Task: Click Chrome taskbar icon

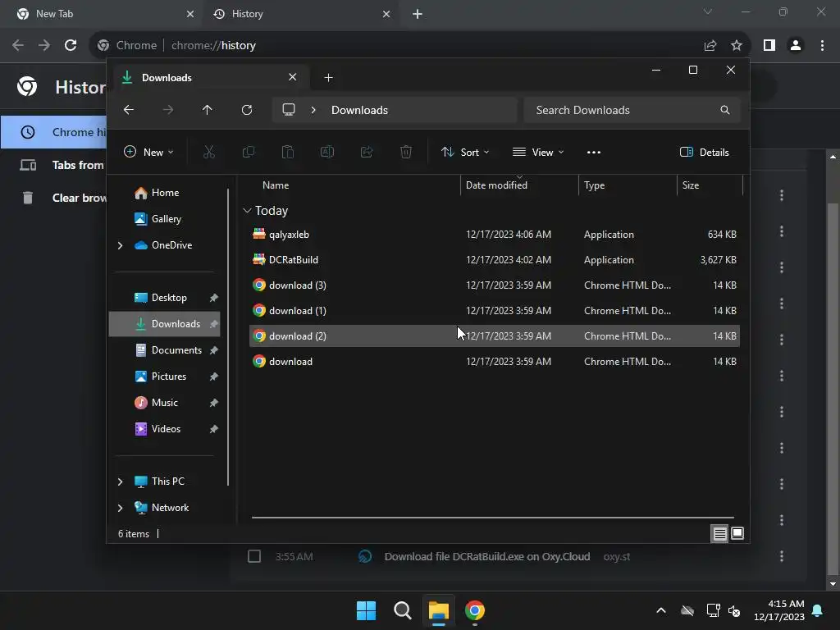Action: pos(475,610)
